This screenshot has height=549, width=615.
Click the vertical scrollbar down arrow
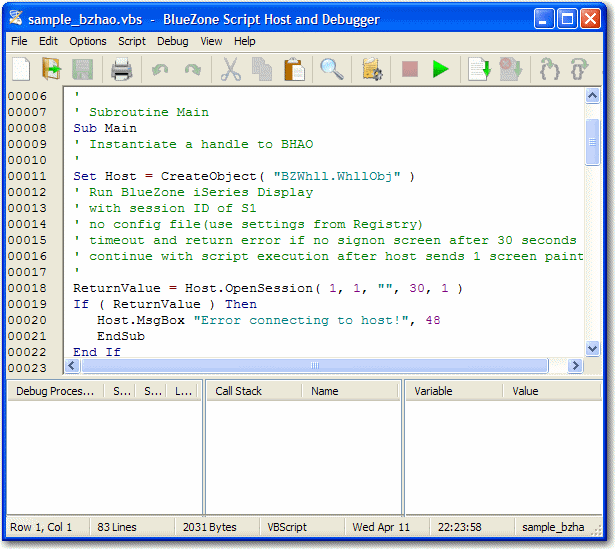[x=592, y=348]
